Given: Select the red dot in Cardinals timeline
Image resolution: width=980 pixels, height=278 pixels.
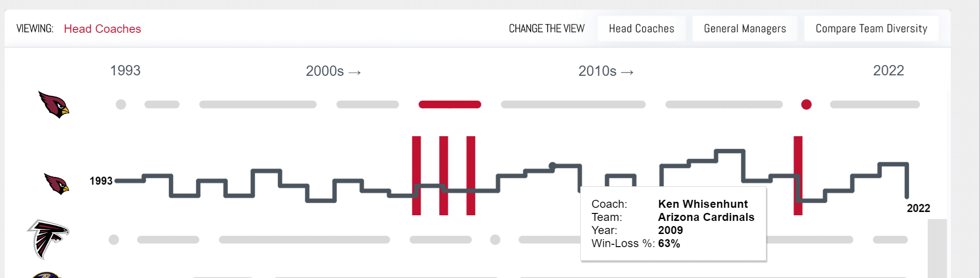Looking at the screenshot, I should click(x=806, y=104).
